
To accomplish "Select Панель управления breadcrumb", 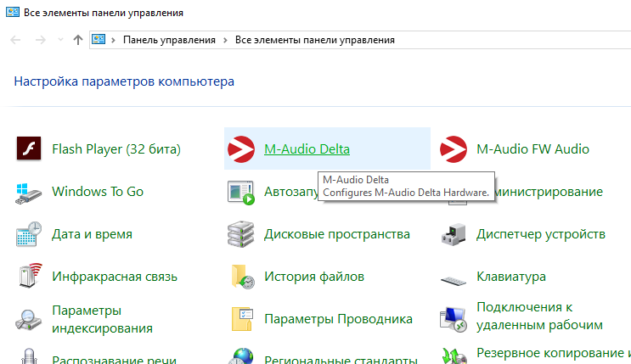I will [169, 40].
